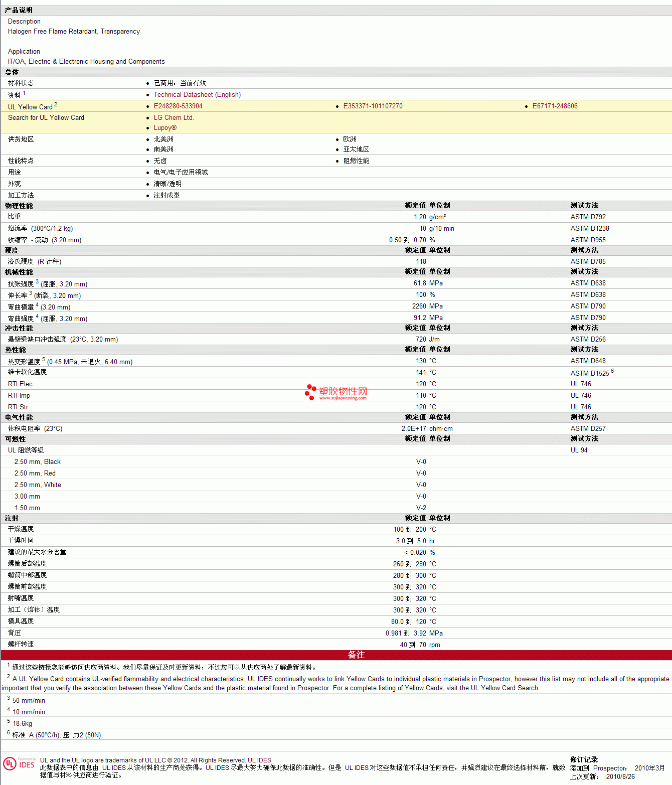Click footnote 18.6kg
Image resolution: width=672 pixels, height=785 pixels.
[22, 723]
